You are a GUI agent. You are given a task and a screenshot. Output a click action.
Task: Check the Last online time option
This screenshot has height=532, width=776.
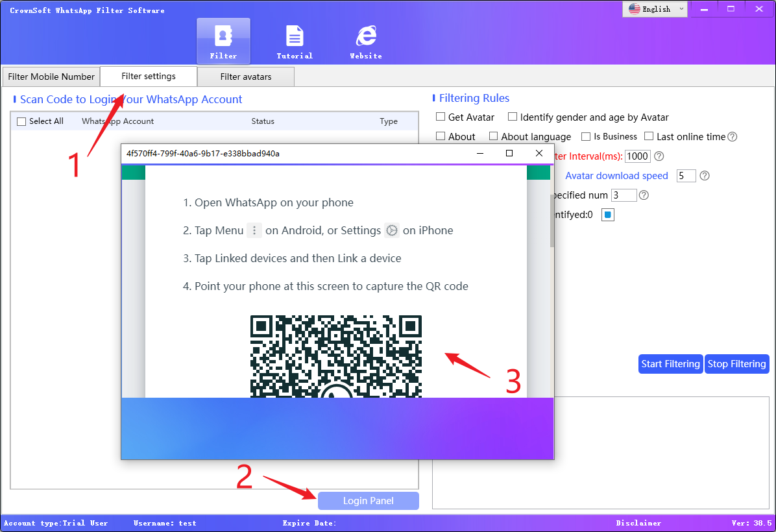(x=649, y=136)
